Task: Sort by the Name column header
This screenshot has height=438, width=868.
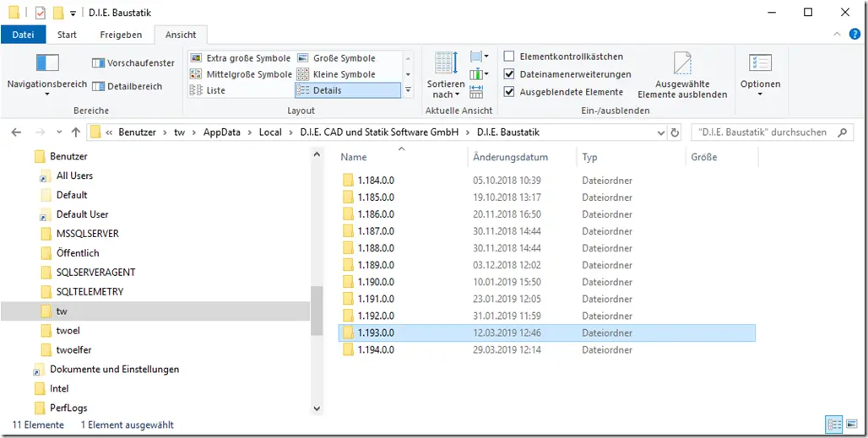Action: (402, 157)
